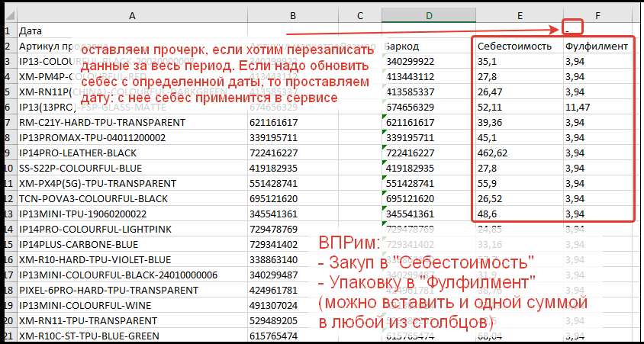Screen dimensions: 644x344
Task: Select column C header
Action: [360, 15]
